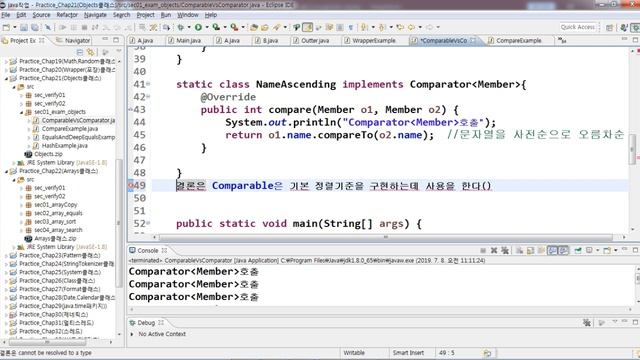
Task: Click Remove All Terminated Launches icon
Action: click(505, 250)
